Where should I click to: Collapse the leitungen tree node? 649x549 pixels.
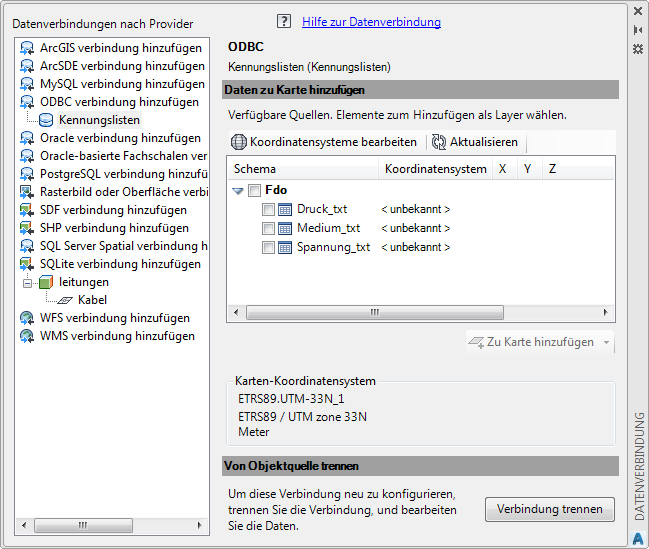pyautogui.click(x=28, y=282)
